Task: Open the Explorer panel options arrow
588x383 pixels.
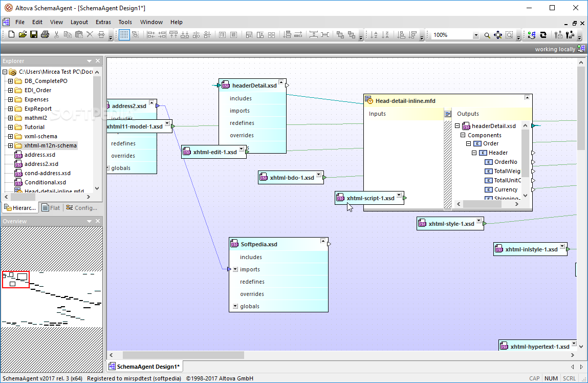Action: (x=89, y=61)
